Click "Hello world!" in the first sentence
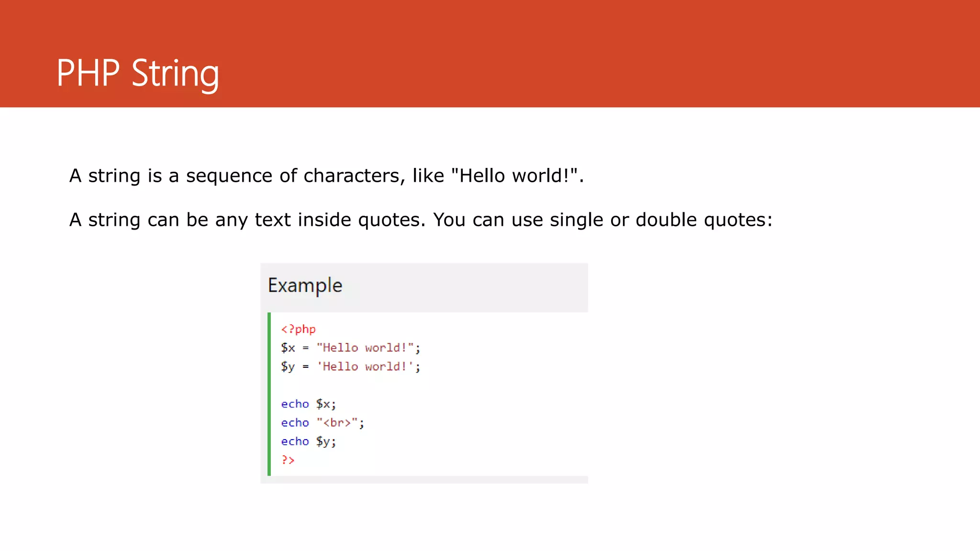980x551 pixels. click(514, 176)
